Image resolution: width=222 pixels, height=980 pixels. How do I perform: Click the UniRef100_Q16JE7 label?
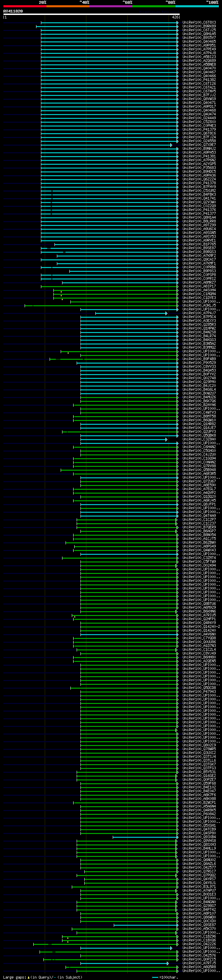[x=199, y=428]
